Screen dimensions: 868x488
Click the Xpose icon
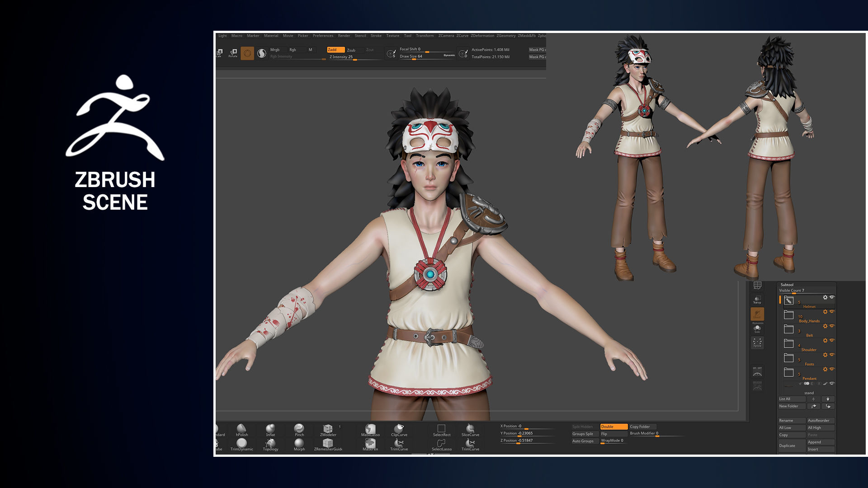(757, 343)
